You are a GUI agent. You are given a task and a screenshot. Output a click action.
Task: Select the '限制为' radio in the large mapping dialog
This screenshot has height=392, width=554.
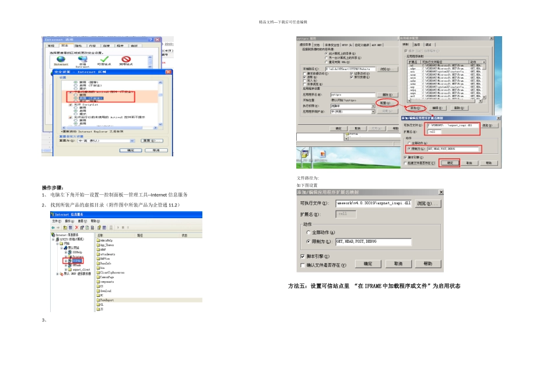pyautogui.click(x=308, y=242)
